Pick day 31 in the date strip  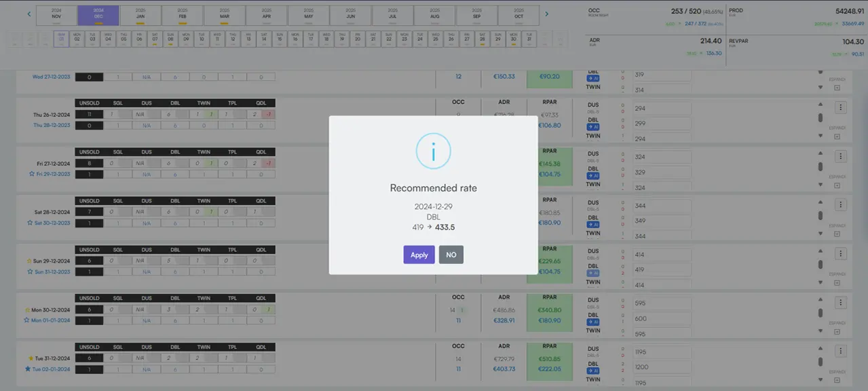coord(529,39)
